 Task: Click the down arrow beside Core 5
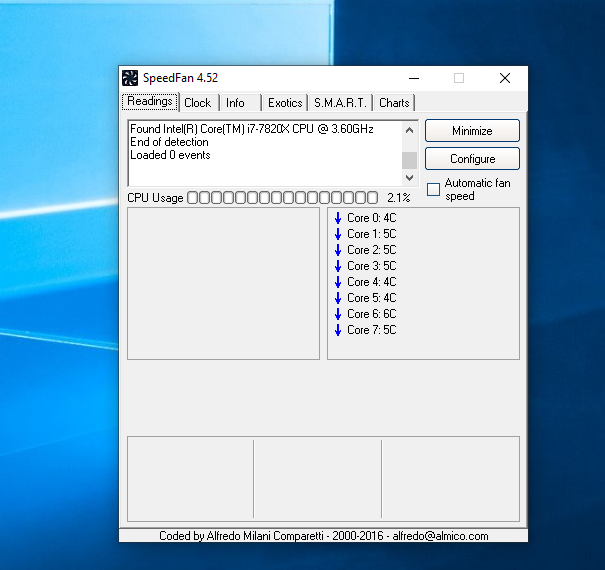338,298
